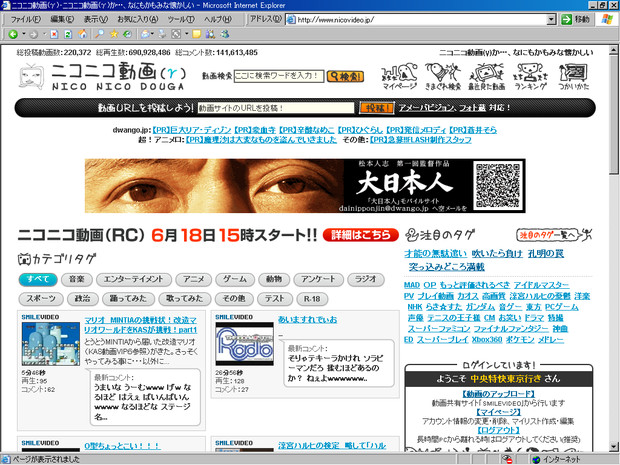Open the お気に入り(A) menu
The height and width of the screenshot is (465, 620).
(x=138, y=19)
